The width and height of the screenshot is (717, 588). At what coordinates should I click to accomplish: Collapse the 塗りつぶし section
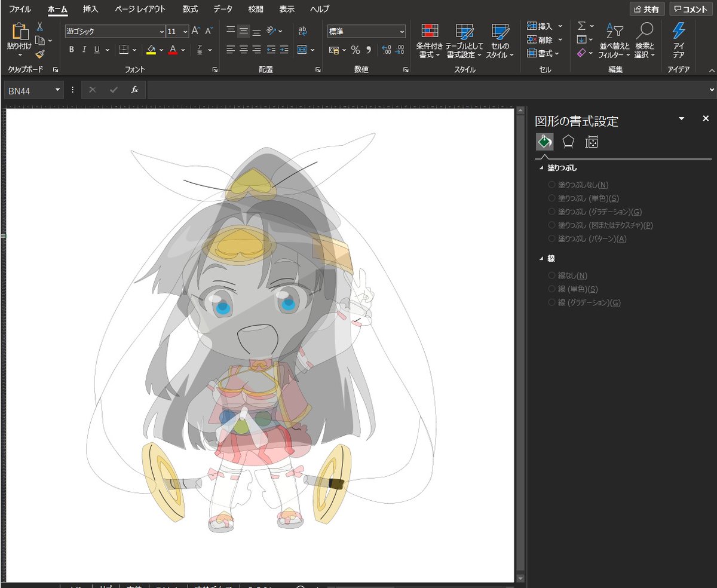[x=541, y=168]
